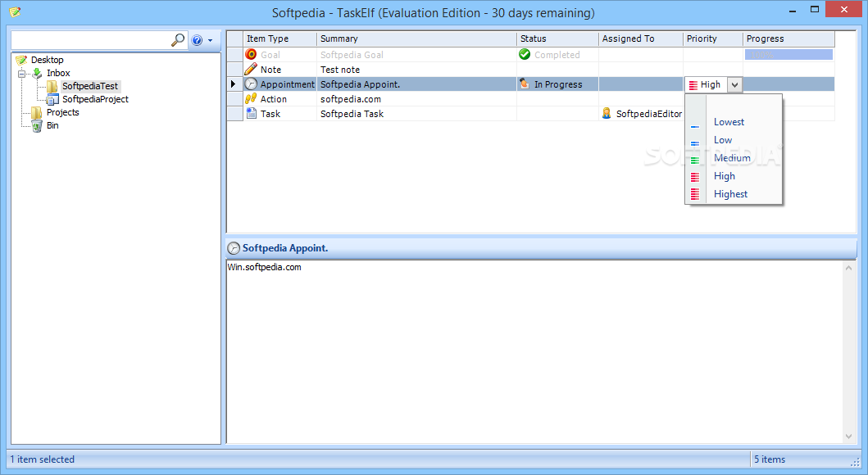Image resolution: width=868 pixels, height=475 pixels.
Task: Minimize the TaskElf window
Action: (x=793, y=10)
